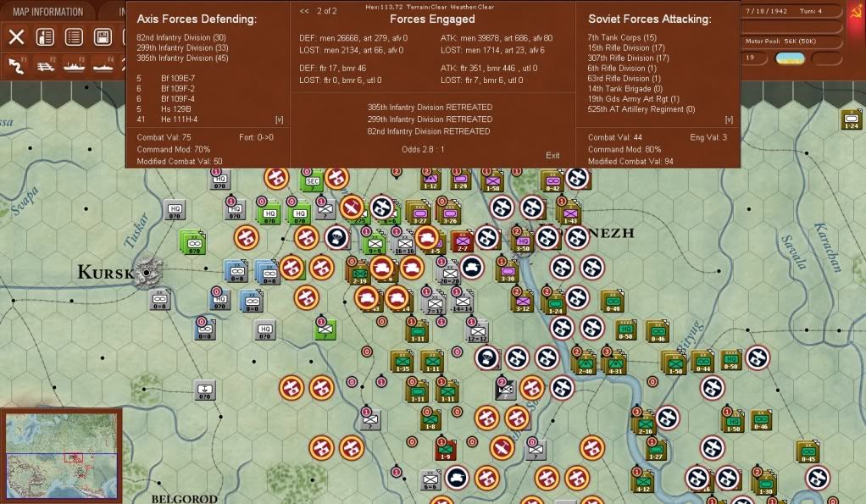866x504 pixels.
Task: Click the blue-yellow weather indicator pill
Action: pos(791,58)
